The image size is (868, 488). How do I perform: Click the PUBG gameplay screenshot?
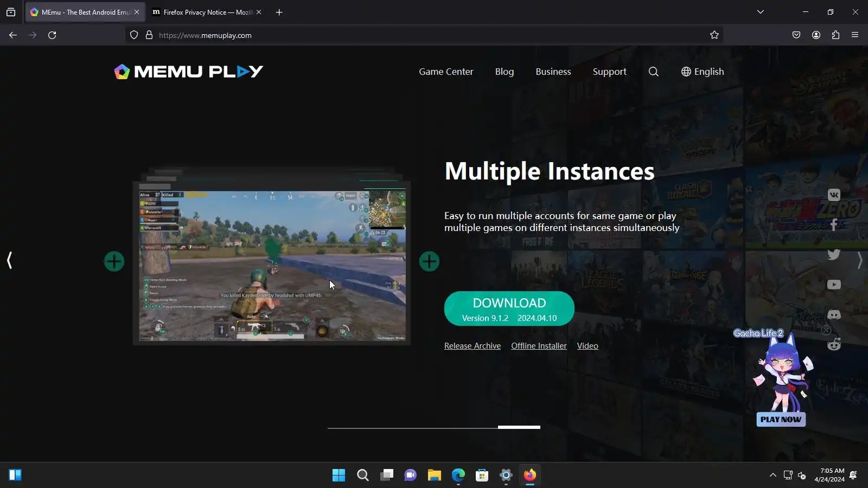click(272, 265)
